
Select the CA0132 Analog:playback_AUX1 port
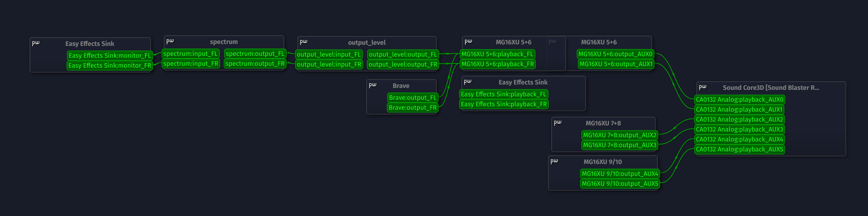click(x=739, y=109)
